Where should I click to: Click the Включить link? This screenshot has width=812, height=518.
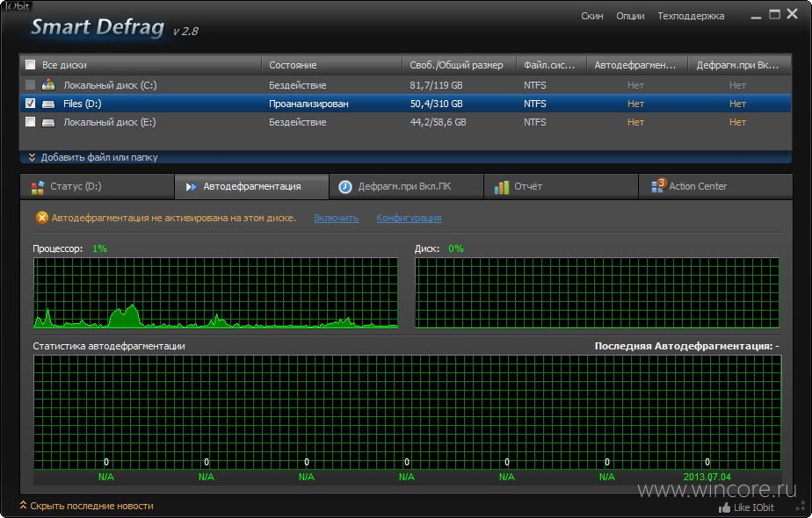(336, 219)
